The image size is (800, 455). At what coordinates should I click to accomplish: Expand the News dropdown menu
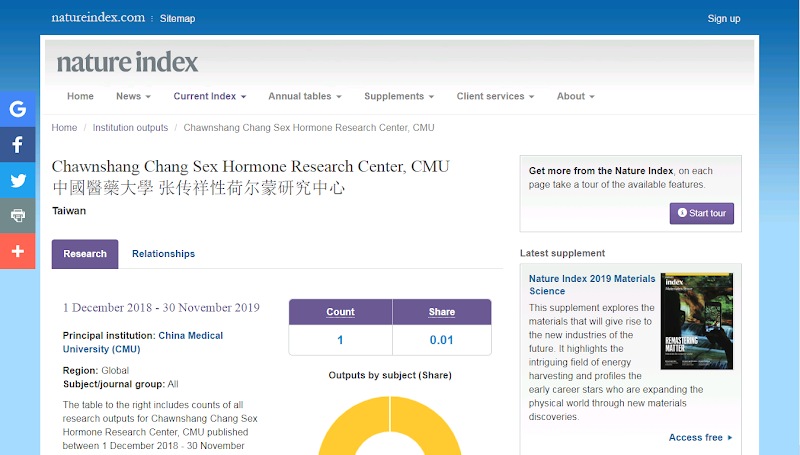[x=133, y=97]
